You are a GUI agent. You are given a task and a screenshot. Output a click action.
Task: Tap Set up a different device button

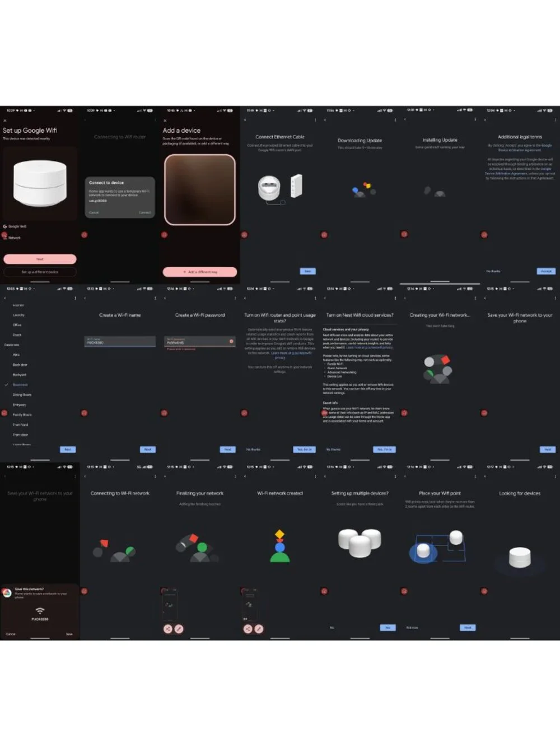coord(40,272)
